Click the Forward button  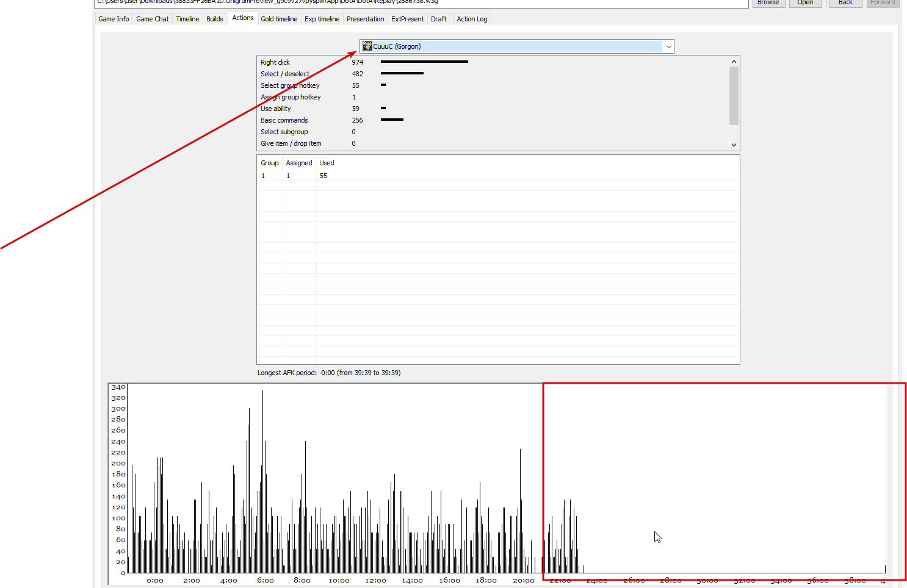(883, 2)
